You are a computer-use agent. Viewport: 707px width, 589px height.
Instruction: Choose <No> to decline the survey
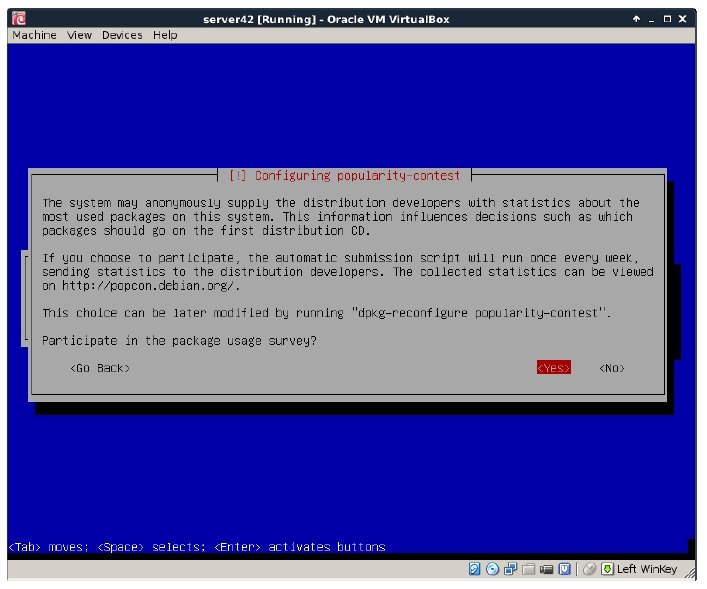tap(612, 368)
